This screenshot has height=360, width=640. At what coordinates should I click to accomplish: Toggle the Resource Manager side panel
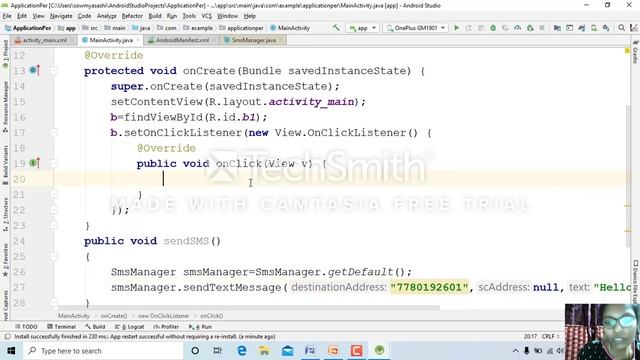[x=5, y=106]
